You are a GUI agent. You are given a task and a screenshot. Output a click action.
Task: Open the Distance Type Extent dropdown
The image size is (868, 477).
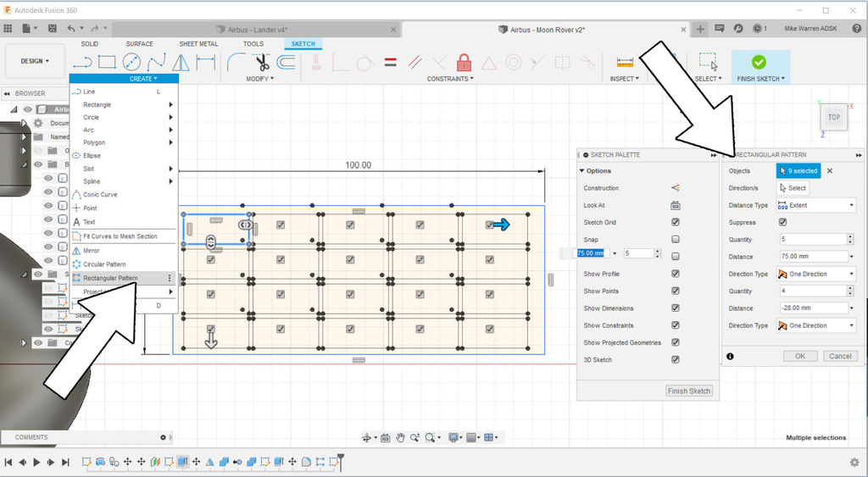pos(816,205)
